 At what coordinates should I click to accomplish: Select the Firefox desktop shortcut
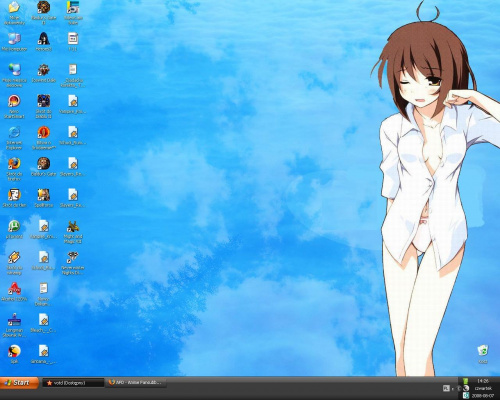click(14, 169)
